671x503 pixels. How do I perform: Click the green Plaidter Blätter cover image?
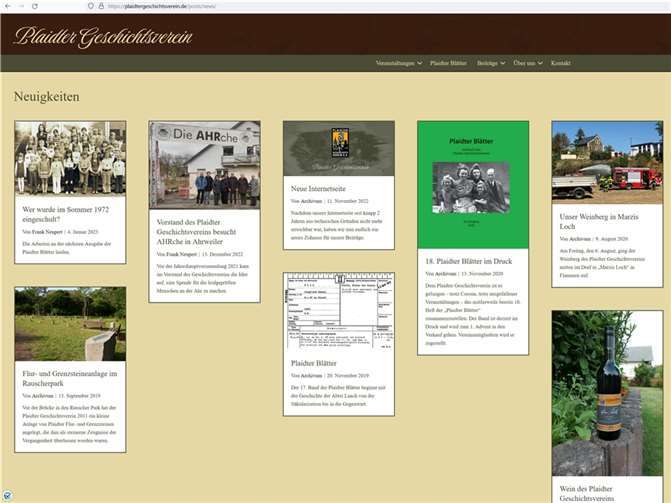pyautogui.click(x=473, y=185)
